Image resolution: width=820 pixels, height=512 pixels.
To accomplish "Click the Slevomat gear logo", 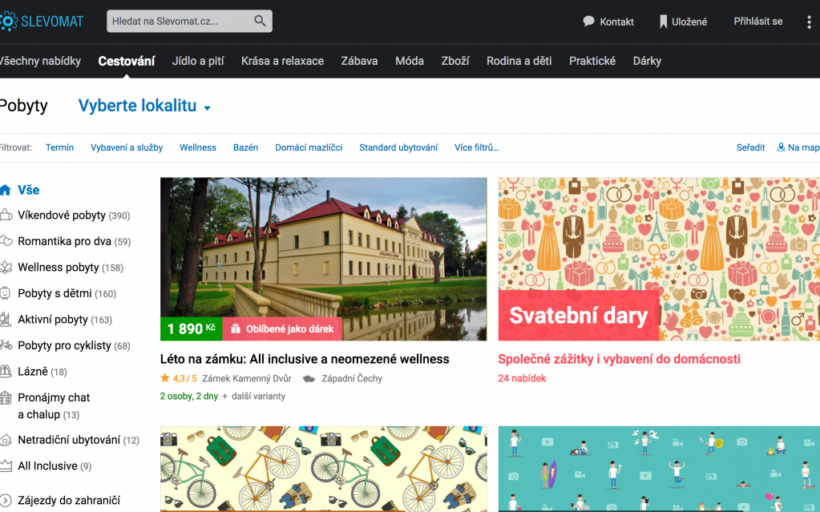I will (x=8, y=21).
